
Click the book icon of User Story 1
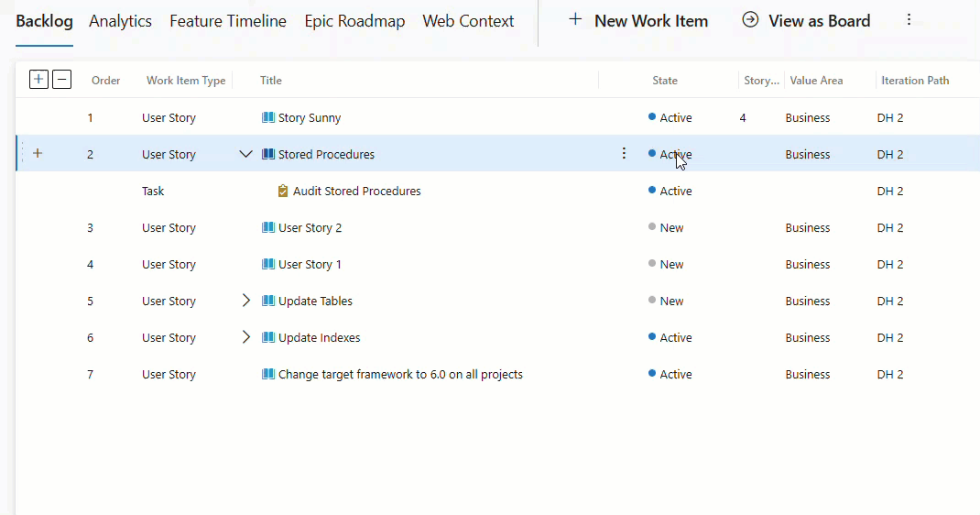click(x=268, y=265)
